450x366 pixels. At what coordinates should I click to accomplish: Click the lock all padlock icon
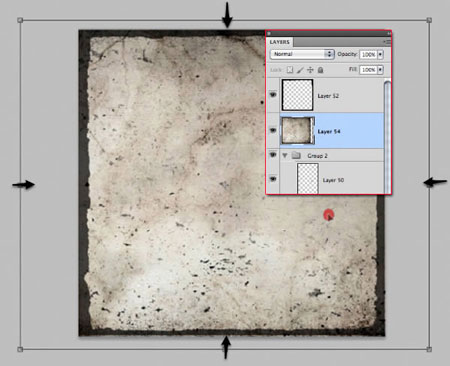click(x=320, y=70)
